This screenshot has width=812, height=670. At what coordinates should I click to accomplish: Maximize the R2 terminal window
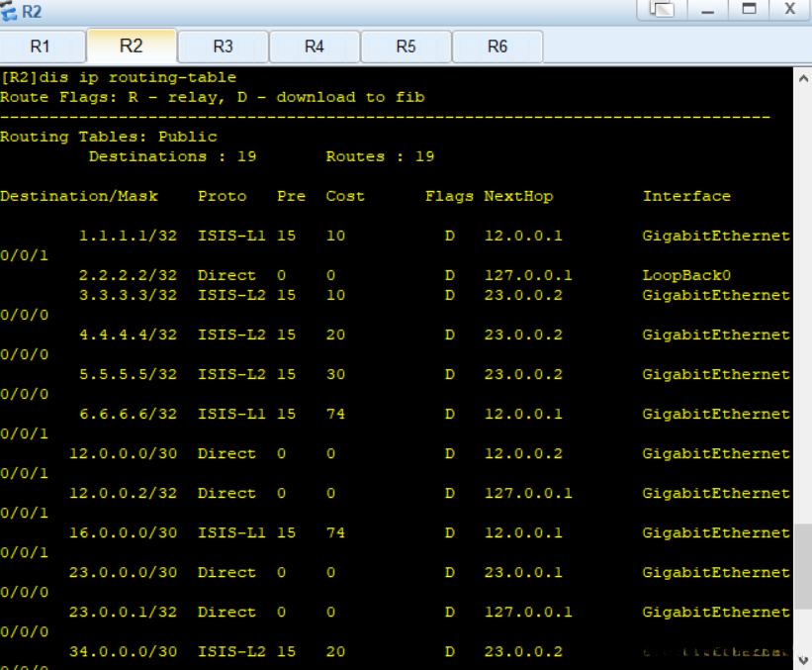pyautogui.click(x=749, y=9)
